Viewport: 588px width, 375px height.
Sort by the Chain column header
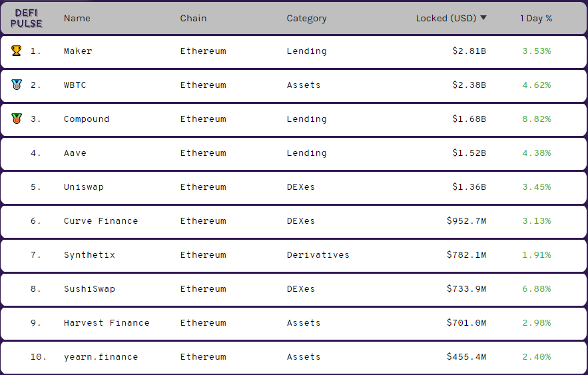(193, 18)
